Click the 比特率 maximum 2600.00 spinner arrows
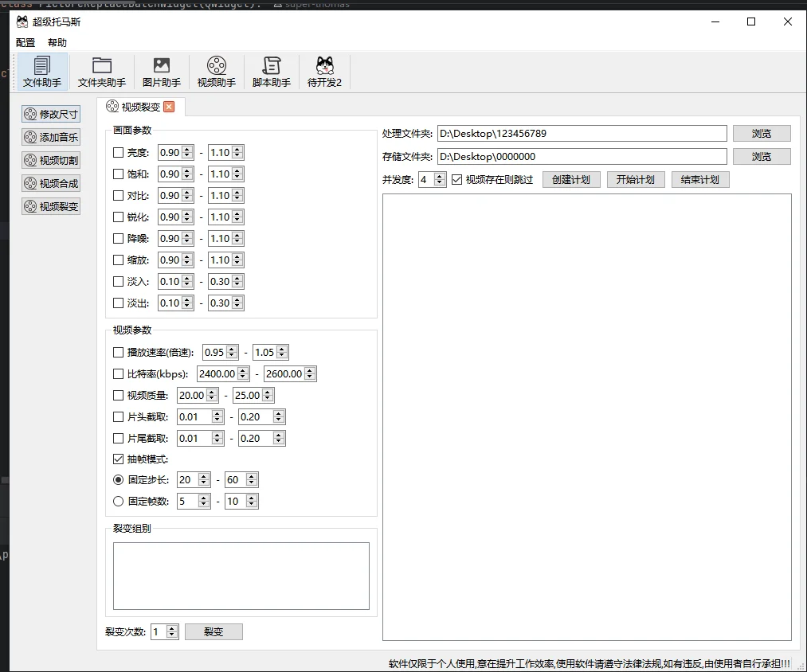 pos(309,374)
